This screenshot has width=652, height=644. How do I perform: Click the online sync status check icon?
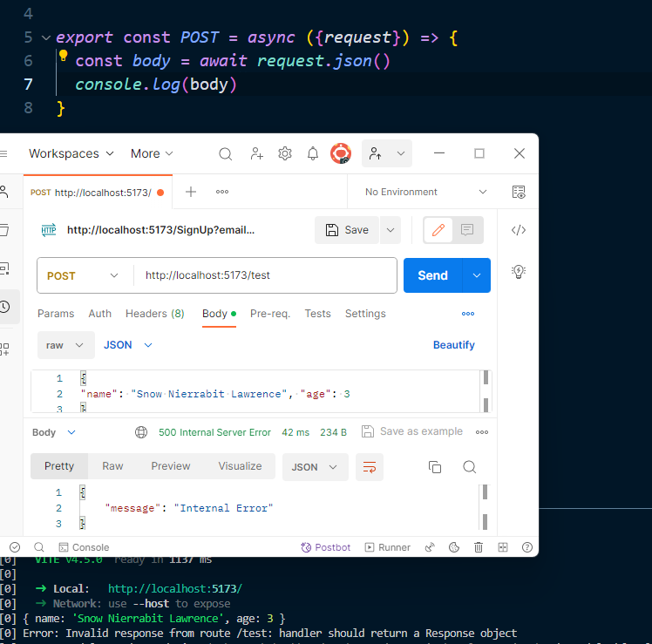tap(15, 547)
